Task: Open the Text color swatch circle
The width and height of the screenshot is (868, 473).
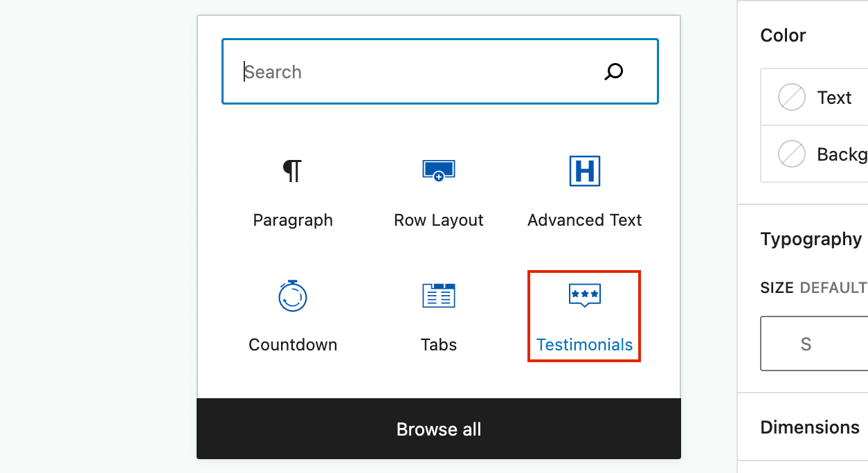Action: pos(792,97)
